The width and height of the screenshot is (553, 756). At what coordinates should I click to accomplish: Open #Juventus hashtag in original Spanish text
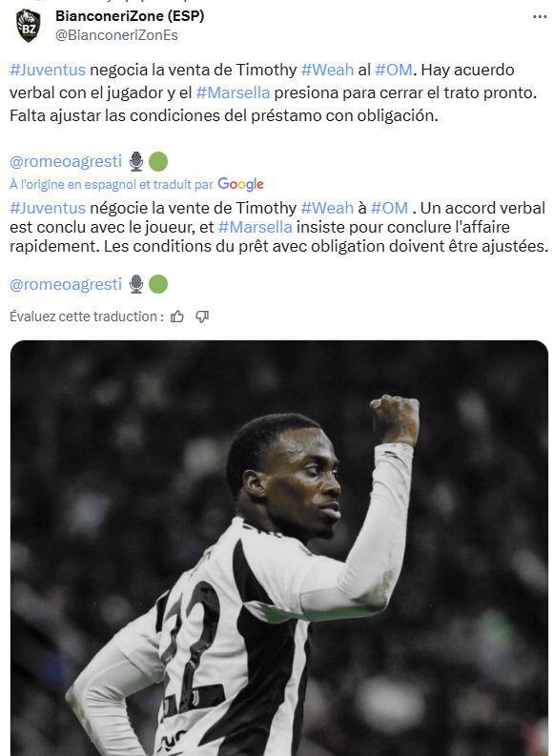[48, 70]
